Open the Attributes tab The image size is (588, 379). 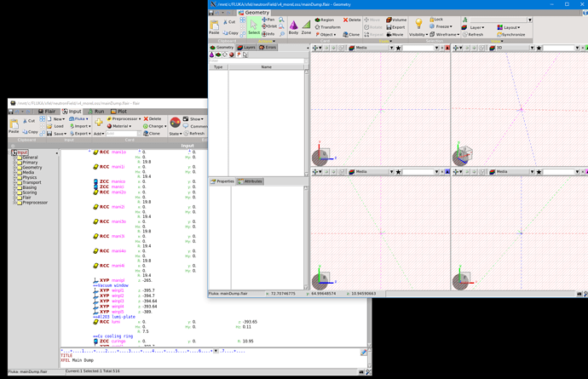(250, 181)
